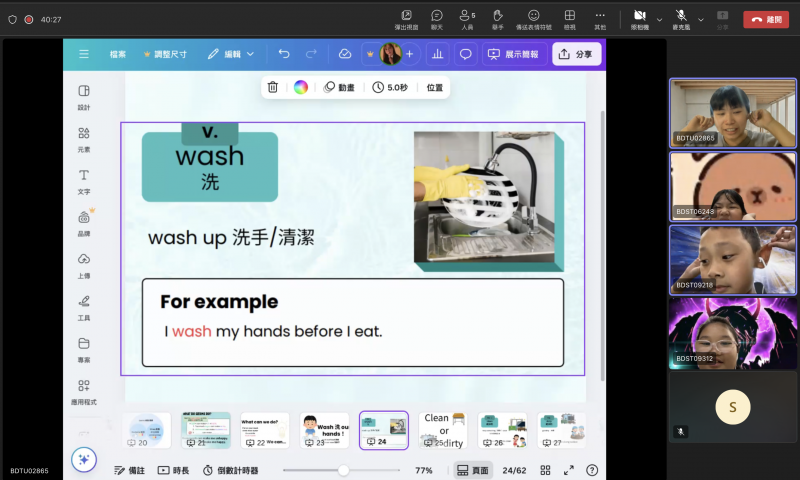Select slide thumbnail number 20
Viewport: 800px width, 480px height.
[146, 431]
